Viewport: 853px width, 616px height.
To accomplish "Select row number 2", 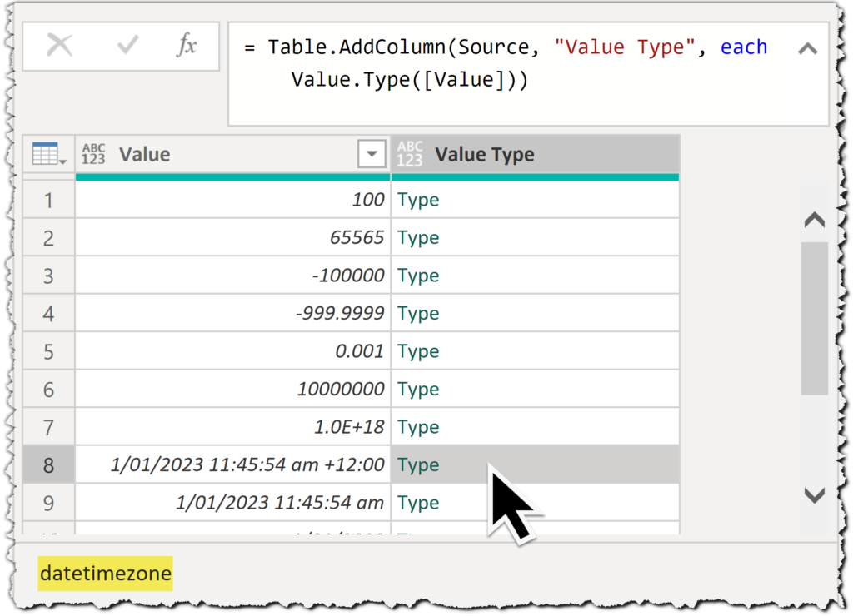I will [48, 238].
